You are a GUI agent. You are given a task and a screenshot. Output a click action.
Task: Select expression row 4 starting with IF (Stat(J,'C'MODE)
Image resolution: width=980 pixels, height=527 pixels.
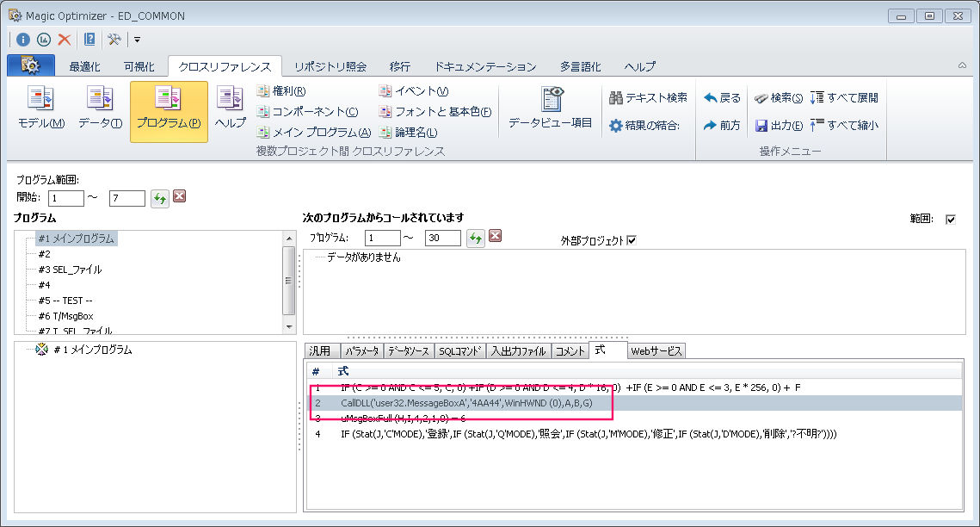click(634, 434)
